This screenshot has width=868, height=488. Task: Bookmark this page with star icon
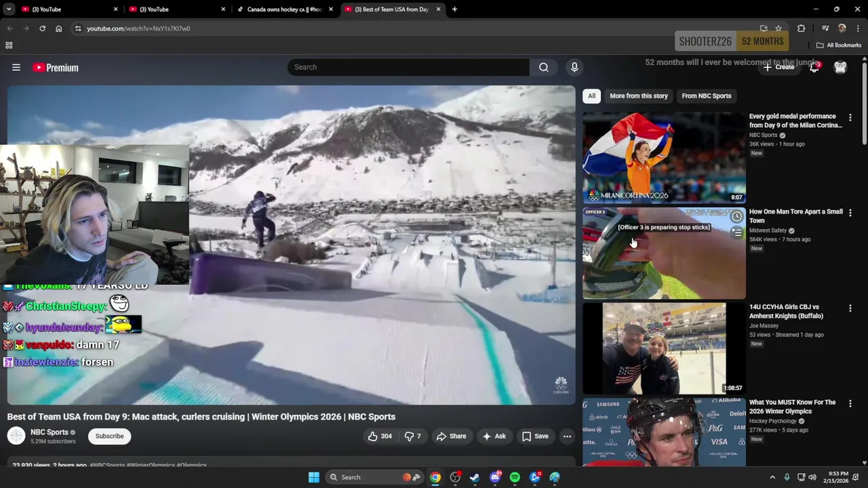coord(778,28)
